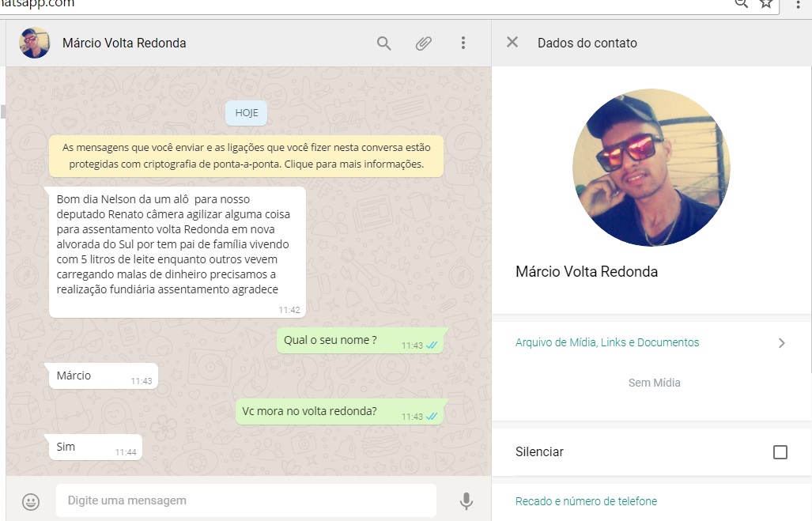This screenshot has width=812, height=521.
Task: Click the contact name in chat header
Action: click(124, 43)
